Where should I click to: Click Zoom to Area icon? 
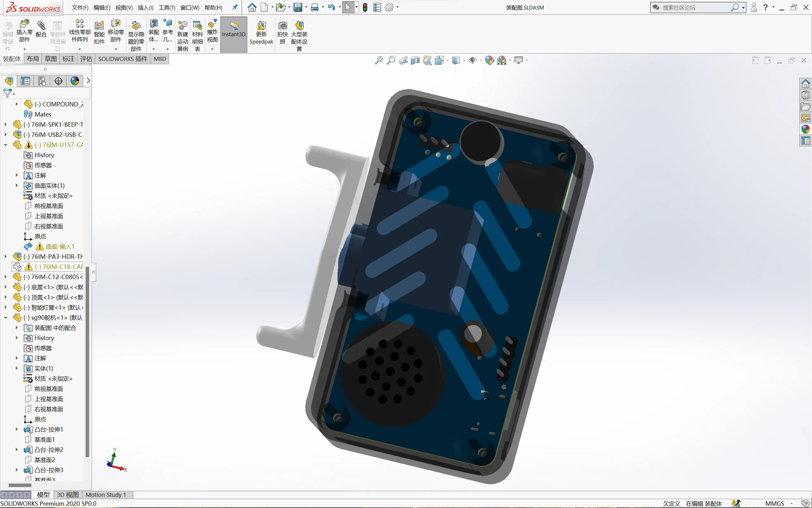[x=391, y=60]
